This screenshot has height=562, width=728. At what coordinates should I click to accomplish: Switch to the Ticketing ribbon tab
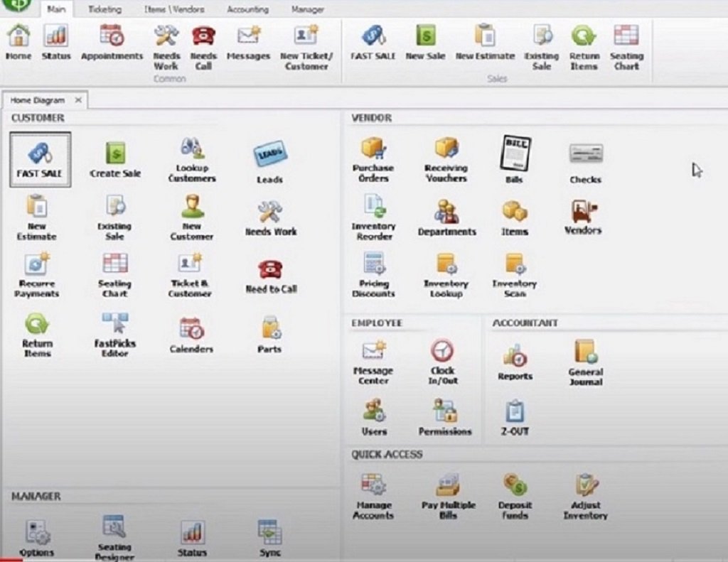tap(105, 10)
